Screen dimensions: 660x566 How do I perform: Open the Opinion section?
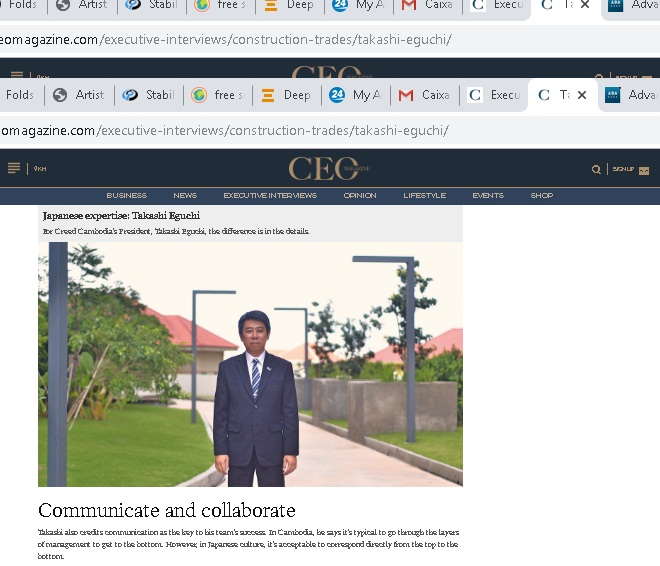click(x=360, y=196)
